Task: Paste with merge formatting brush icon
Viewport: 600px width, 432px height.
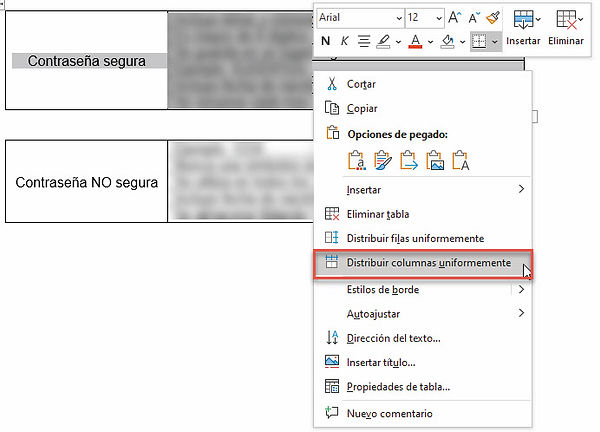Action: coord(382,160)
